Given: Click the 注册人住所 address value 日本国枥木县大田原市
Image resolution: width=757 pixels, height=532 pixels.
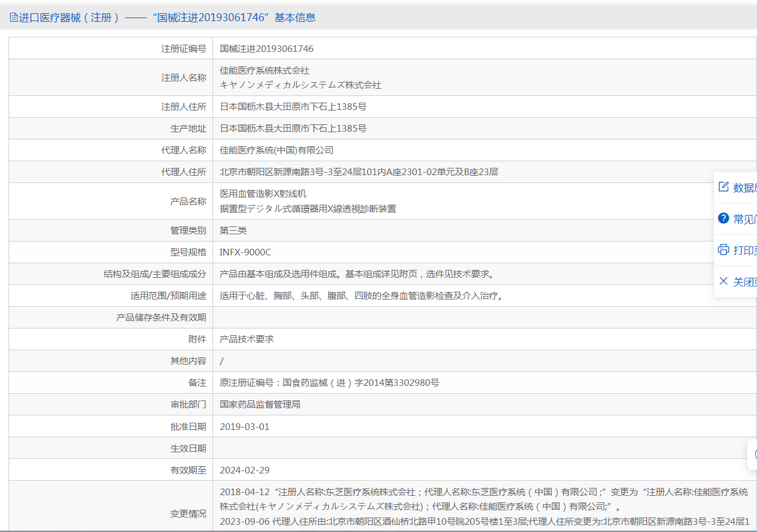Looking at the screenshot, I should (293, 106).
